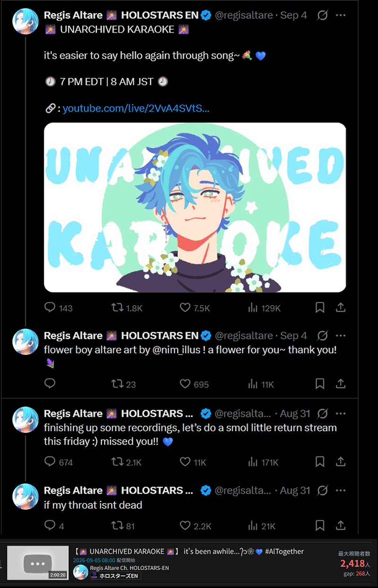Open the youtube.com/live link

tap(136, 108)
